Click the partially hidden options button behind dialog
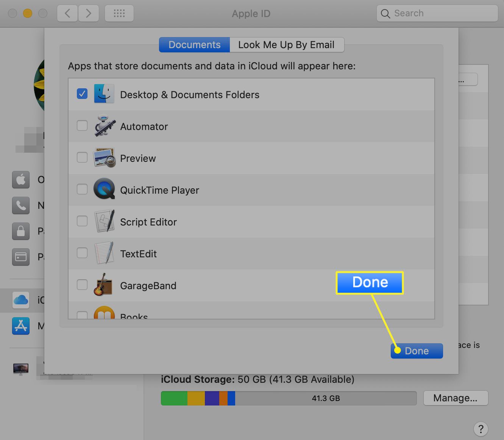The height and width of the screenshot is (440, 504). pos(468,80)
